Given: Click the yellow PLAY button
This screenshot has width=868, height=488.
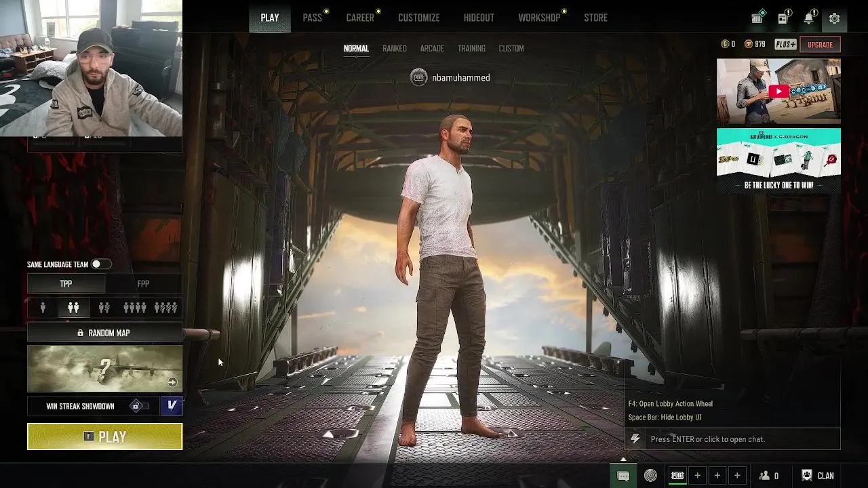Looking at the screenshot, I should (105, 436).
